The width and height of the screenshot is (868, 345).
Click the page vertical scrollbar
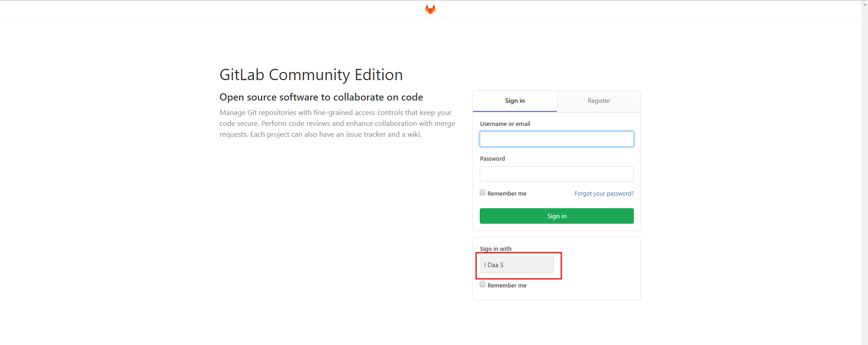point(864,172)
